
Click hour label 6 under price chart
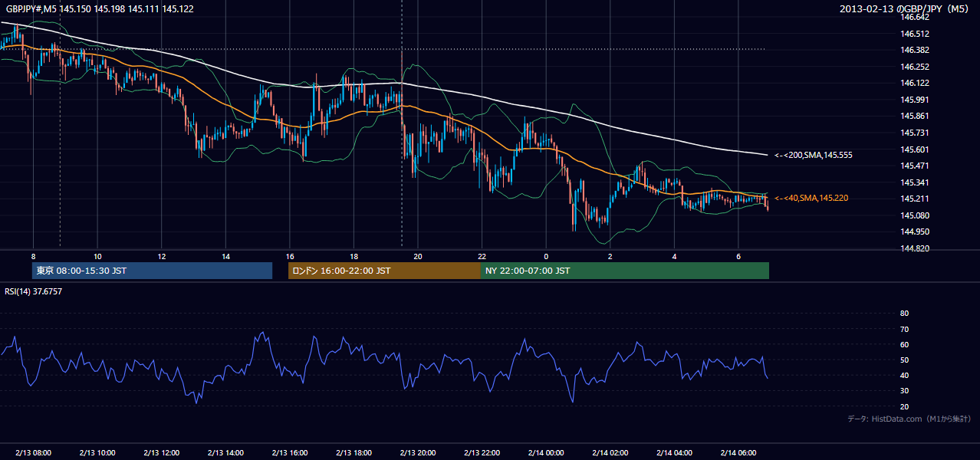[738, 256]
